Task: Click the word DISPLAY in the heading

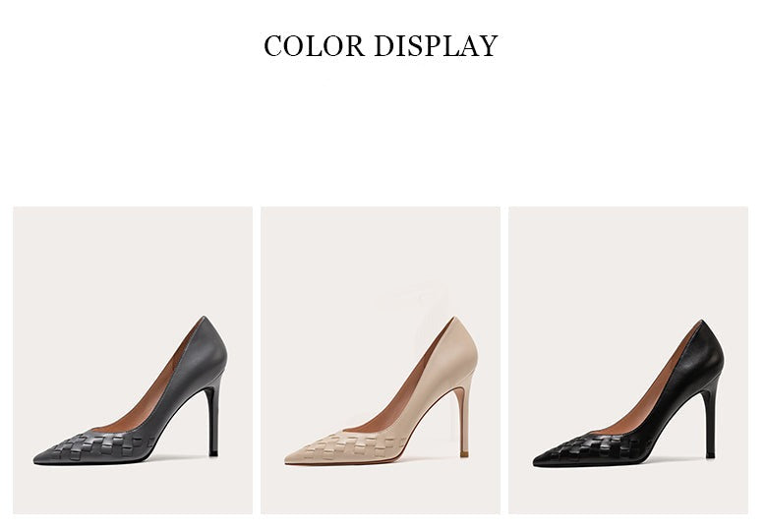Action: click(x=437, y=46)
